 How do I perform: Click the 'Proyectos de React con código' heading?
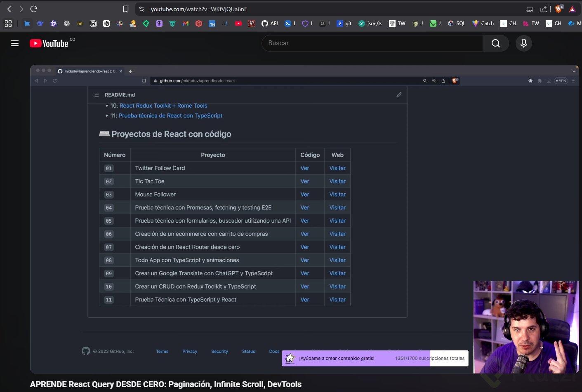point(171,134)
